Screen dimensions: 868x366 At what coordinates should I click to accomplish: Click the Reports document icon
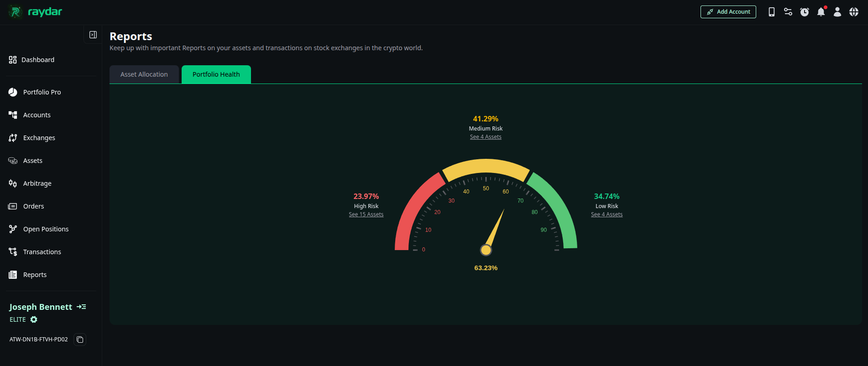tap(13, 275)
